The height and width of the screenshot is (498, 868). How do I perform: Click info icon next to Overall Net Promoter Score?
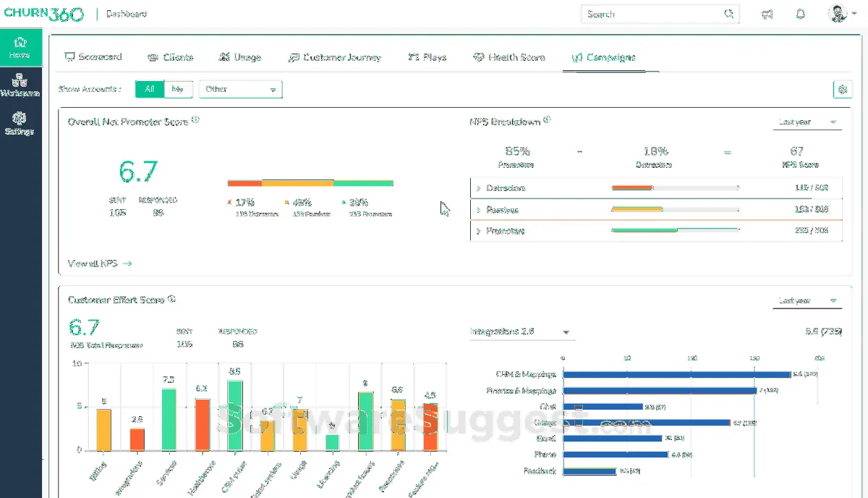196,120
